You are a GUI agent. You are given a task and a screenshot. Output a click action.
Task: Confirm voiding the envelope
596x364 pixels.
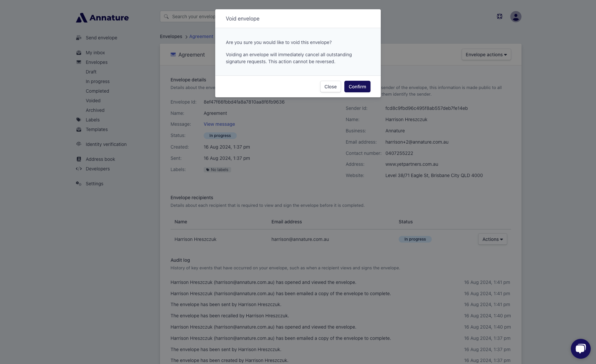click(x=357, y=87)
